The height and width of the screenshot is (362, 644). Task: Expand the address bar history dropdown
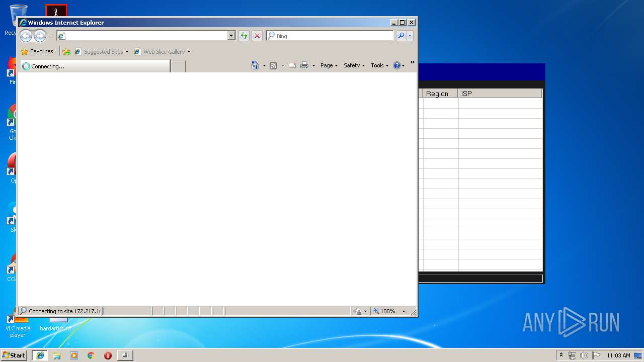click(x=231, y=36)
